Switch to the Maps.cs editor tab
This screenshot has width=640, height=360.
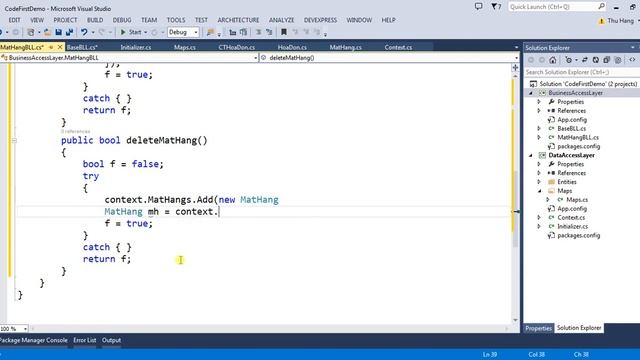tap(185, 47)
